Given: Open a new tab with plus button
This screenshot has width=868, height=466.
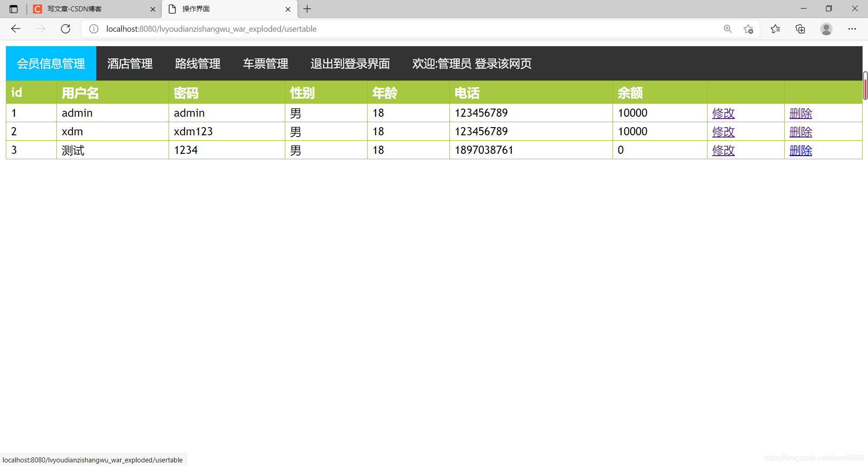Looking at the screenshot, I should [307, 9].
